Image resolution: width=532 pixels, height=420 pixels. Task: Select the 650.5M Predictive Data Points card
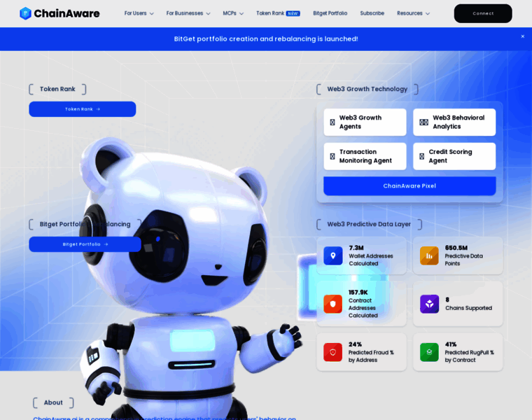(x=458, y=255)
